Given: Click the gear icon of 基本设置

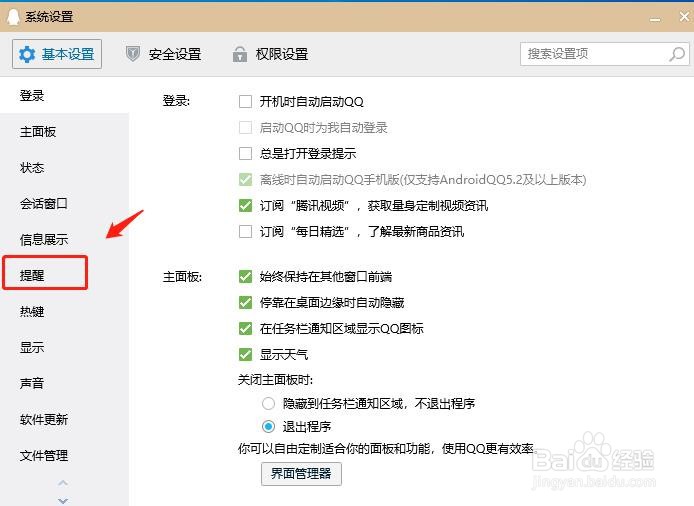Looking at the screenshot, I should tap(27, 54).
